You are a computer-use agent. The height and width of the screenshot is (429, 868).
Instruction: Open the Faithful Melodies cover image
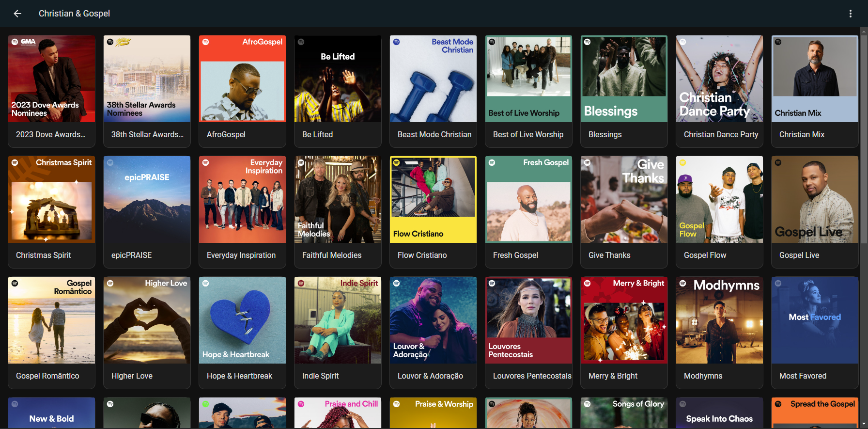coord(338,199)
